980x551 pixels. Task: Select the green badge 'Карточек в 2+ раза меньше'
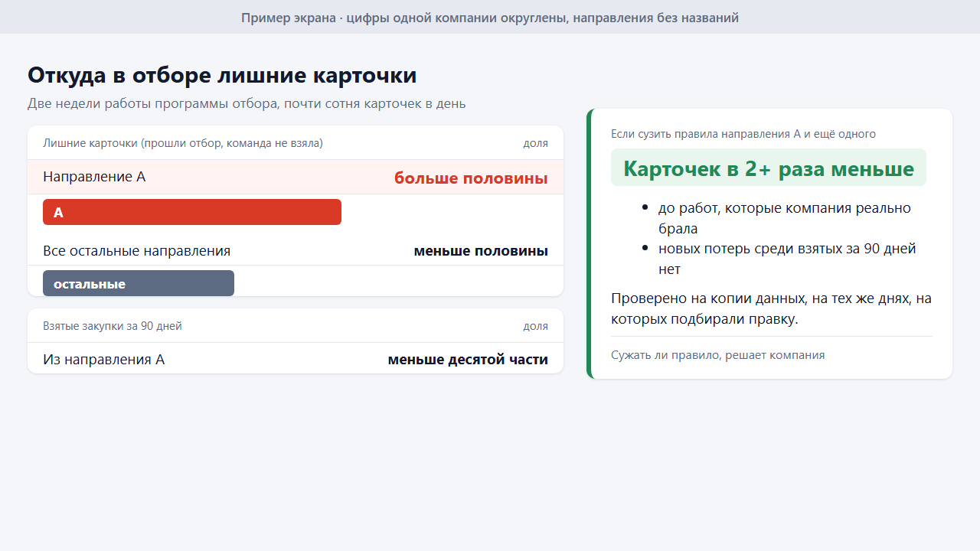click(x=769, y=168)
